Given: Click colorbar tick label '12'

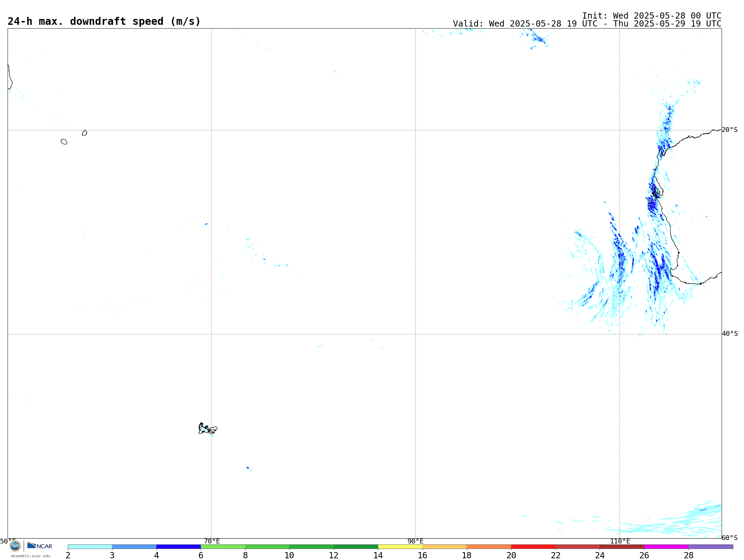Looking at the screenshot, I should 334,556.
